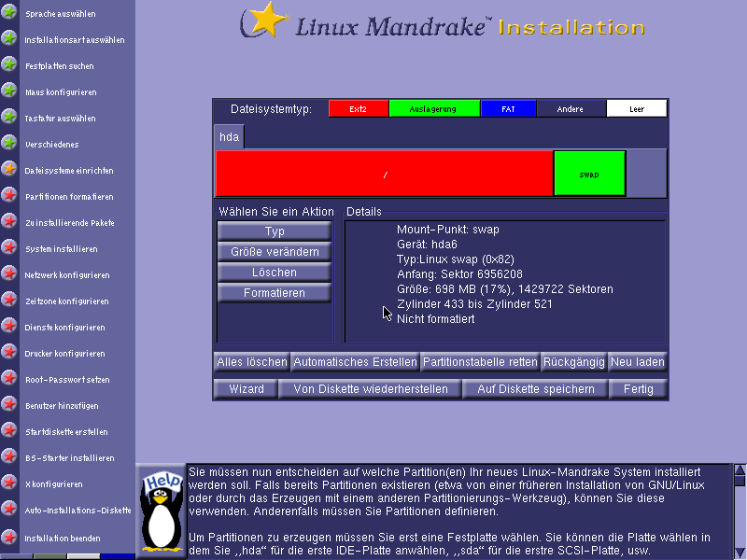Click the green star beside Verschiedenes
This screenshot has height=560, width=747.
click(9, 143)
